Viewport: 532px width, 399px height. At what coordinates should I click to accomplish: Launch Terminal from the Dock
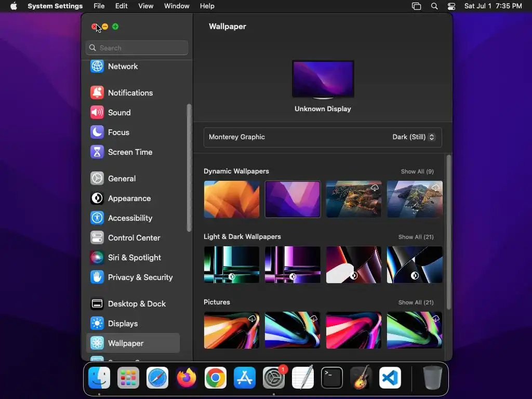point(332,378)
